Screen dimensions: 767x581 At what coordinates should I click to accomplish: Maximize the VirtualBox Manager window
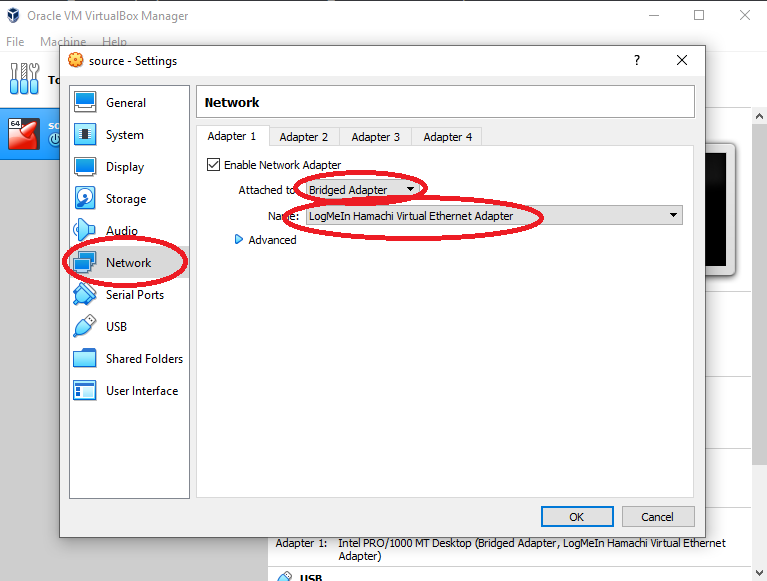pyautogui.click(x=699, y=15)
